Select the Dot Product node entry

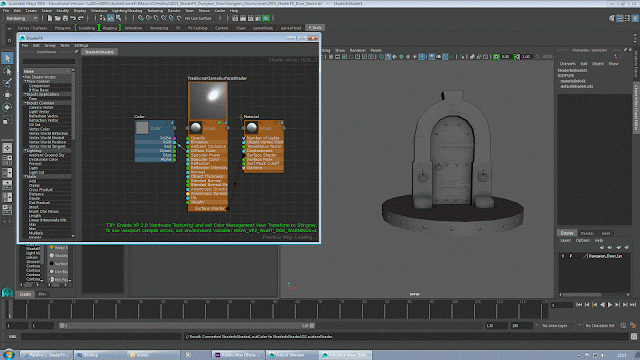[x=39, y=202]
